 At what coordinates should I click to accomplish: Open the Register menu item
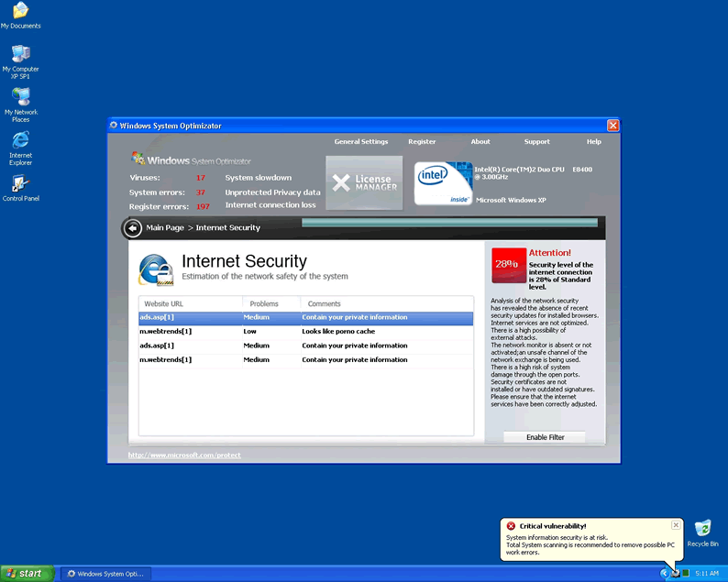(x=422, y=142)
